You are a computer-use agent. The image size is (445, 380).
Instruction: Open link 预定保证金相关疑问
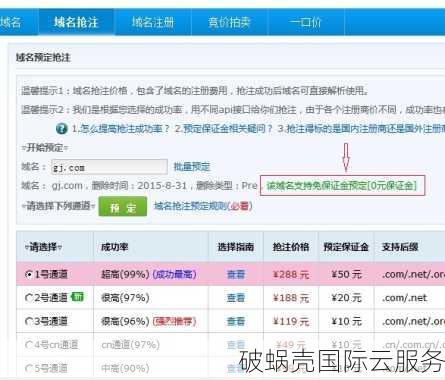pos(224,129)
